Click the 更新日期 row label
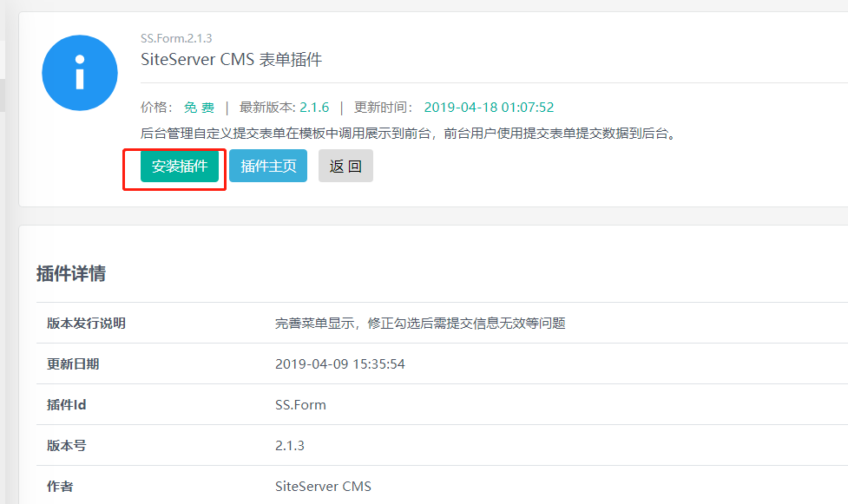The width and height of the screenshot is (848, 504). [73, 364]
